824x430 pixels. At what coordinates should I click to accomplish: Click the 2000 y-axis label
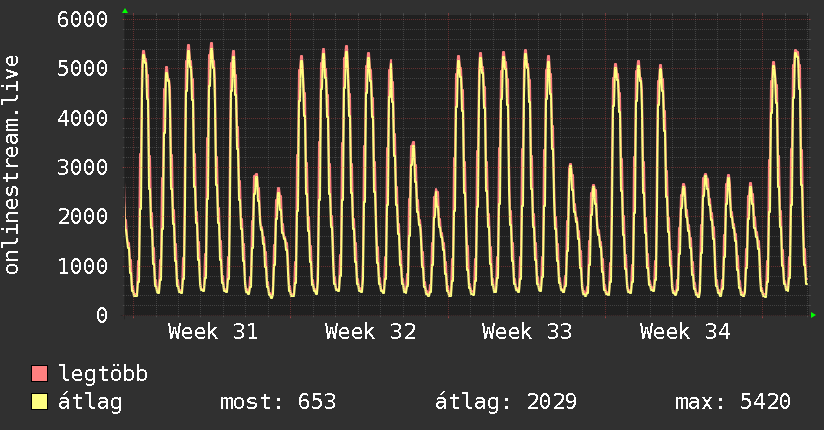(83, 217)
